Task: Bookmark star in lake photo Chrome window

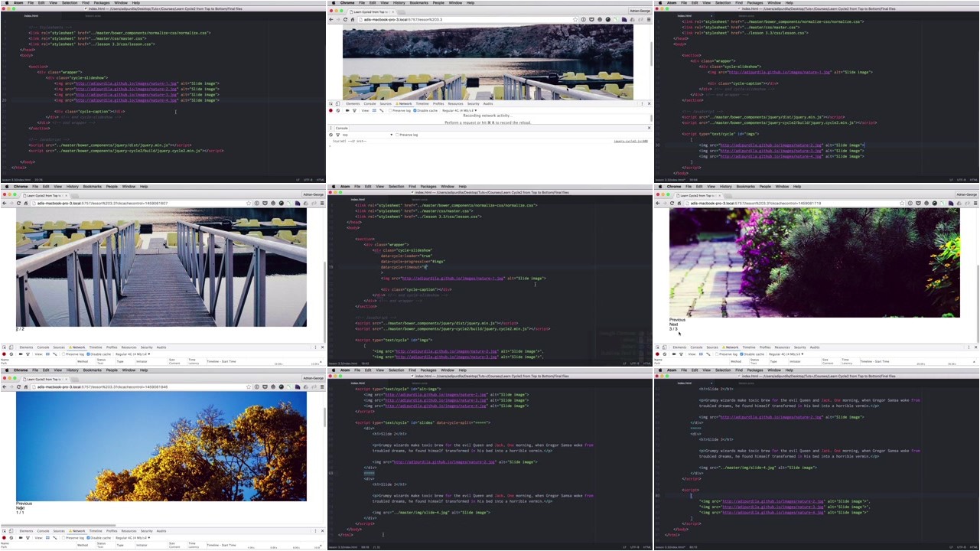Action: tap(575, 19)
